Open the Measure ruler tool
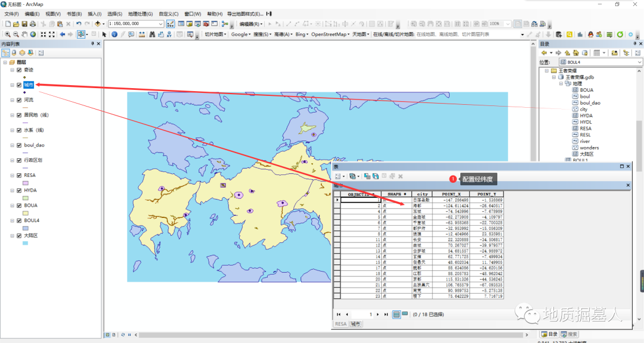Viewport: 644px width, 343px height. [x=142, y=35]
